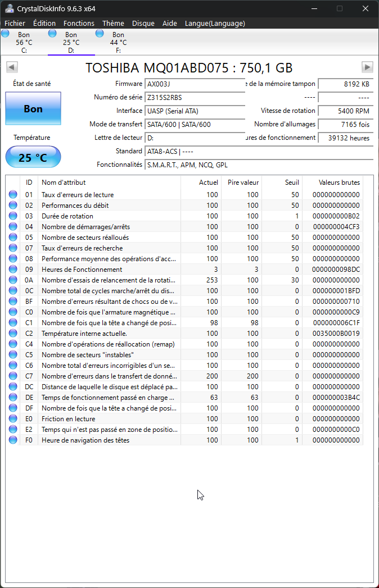
Task: Click the 25 °C temperature button
Action: [x=33, y=157]
